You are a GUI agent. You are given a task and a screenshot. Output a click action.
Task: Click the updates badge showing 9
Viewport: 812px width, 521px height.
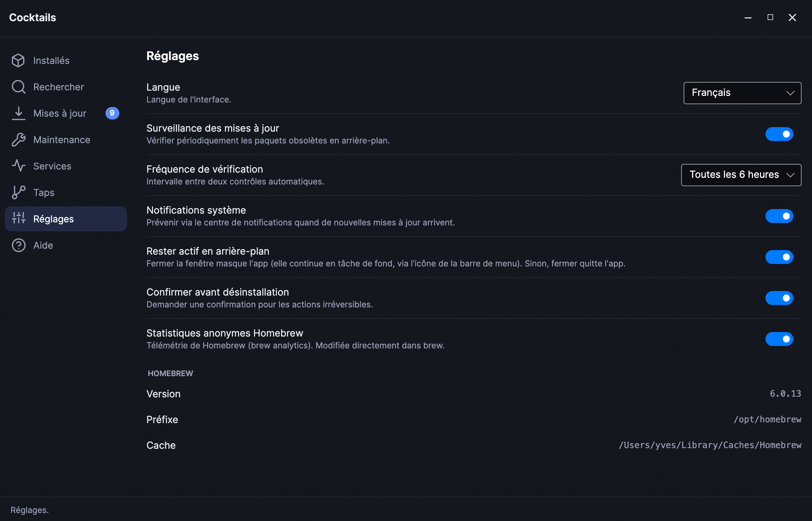(x=112, y=113)
